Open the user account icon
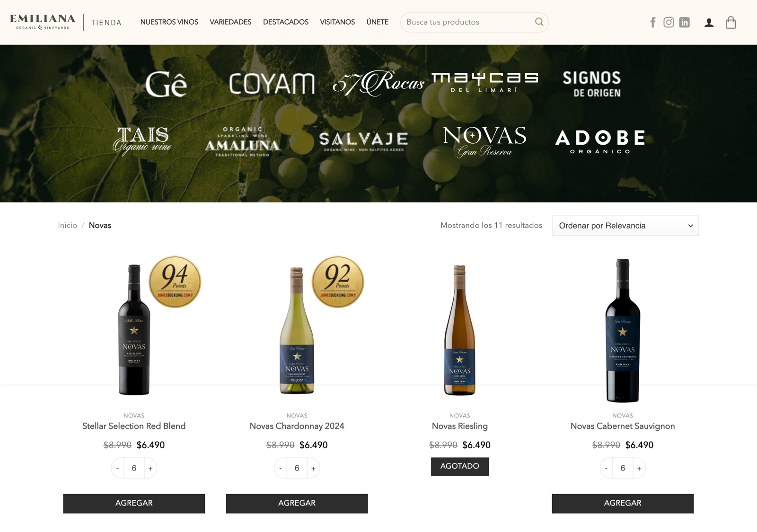Screen dimensions: 757x532 click(709, 23)
